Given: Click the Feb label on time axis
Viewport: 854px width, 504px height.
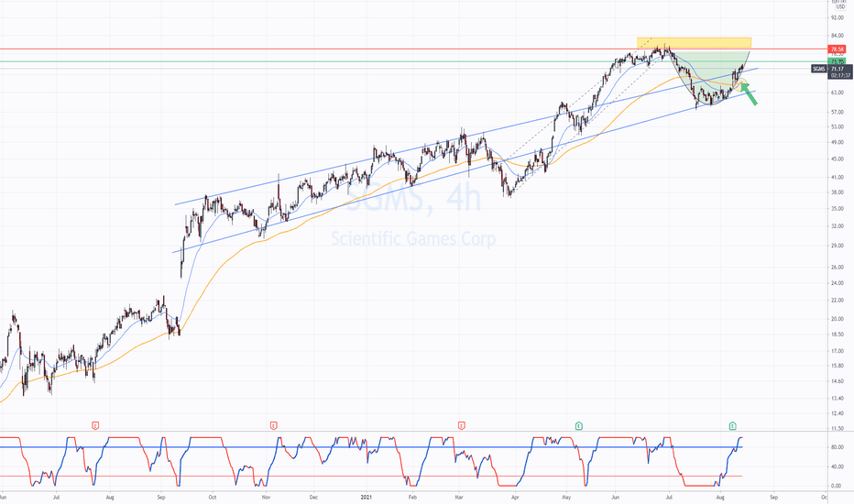Looking at the screenshot, I should tap(412, 497).
